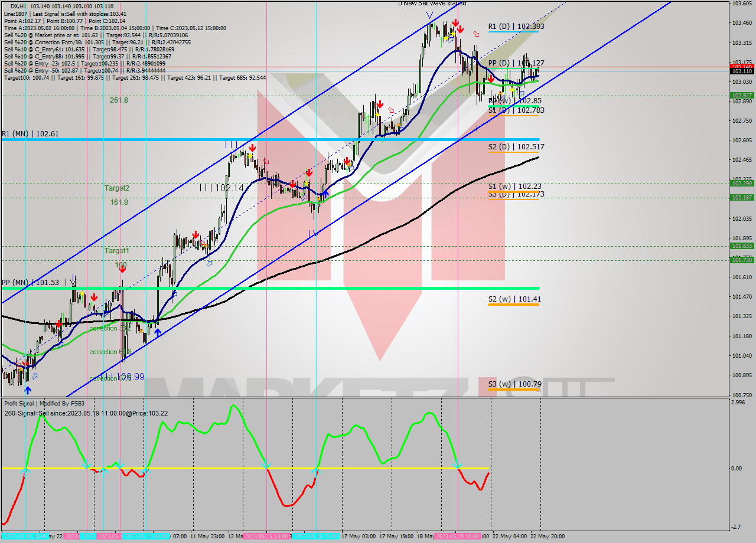Click the black 103.110 current price tag
This screenshot has width=756, height=543.
742,71
